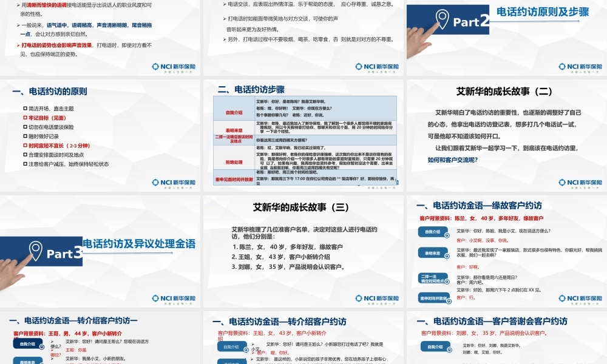Check the 时间宜短不宜长 checkbox
The width and height of the screenshot is (607, 364).
pos(25,145)
